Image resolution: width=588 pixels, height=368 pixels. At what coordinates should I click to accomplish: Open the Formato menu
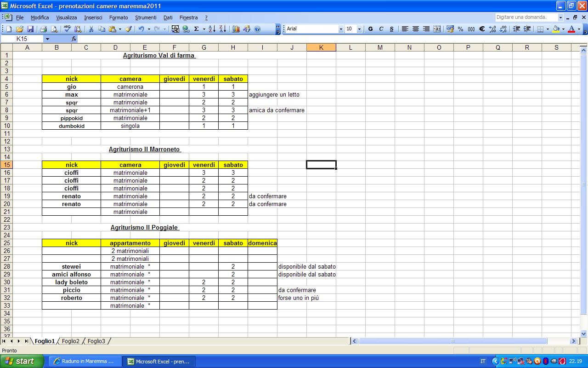[119, 17]
